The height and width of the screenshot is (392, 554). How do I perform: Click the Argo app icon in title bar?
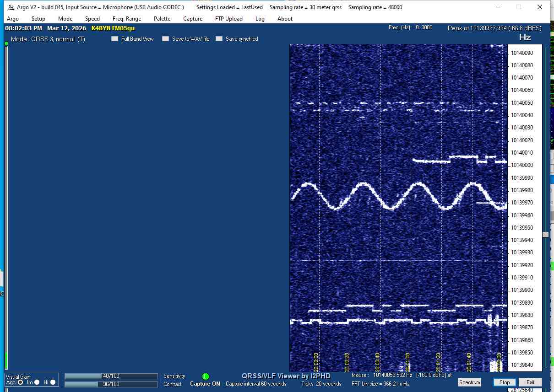[x=11, y=7]
